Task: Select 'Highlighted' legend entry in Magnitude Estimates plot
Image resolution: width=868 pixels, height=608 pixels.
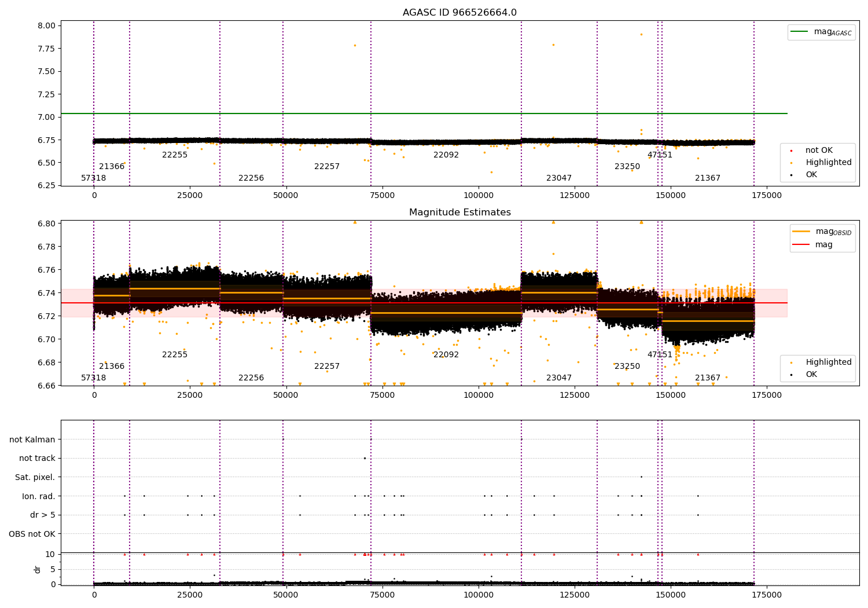Action: 829,362
